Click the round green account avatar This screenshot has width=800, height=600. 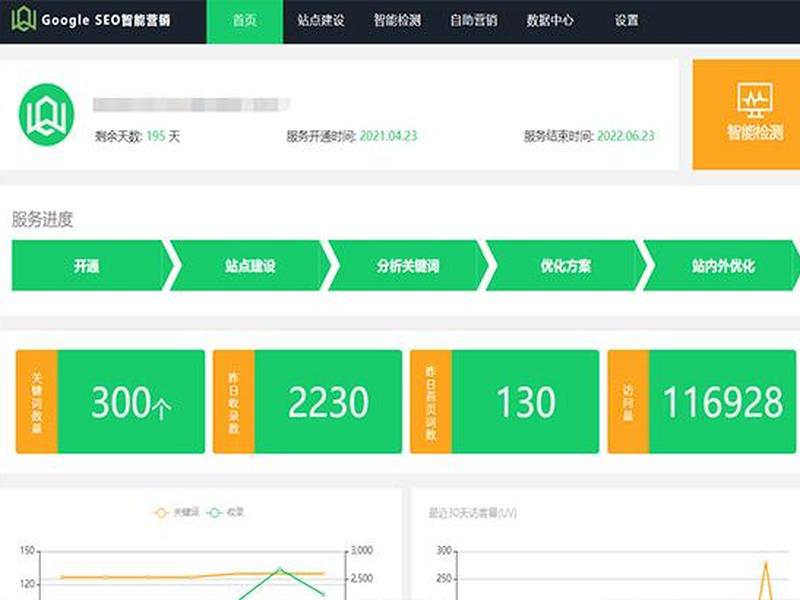point(46,115)
